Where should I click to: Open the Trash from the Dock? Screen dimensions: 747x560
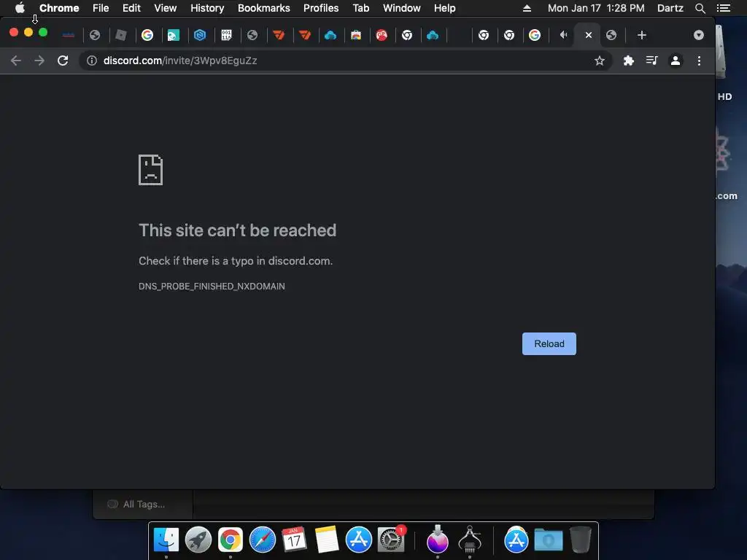pos(580,540)
